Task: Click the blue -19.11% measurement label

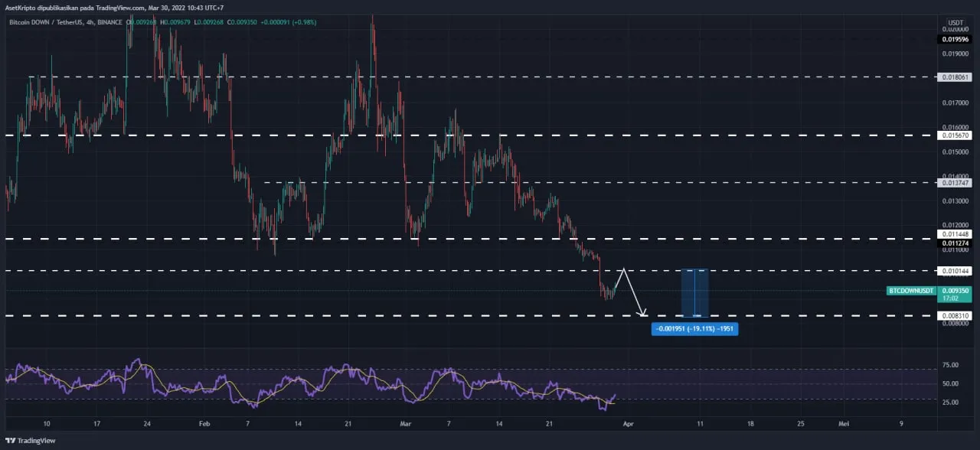Action: click(x=694, y=329)
